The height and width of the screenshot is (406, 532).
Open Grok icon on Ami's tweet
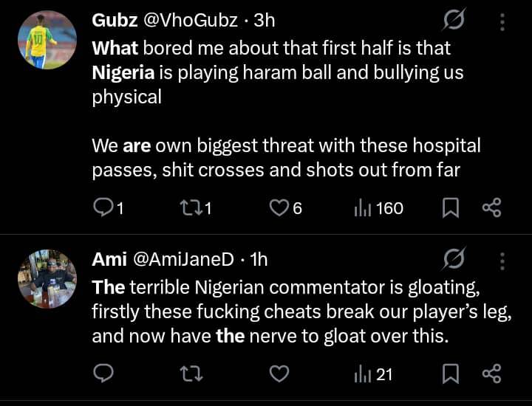453,260
